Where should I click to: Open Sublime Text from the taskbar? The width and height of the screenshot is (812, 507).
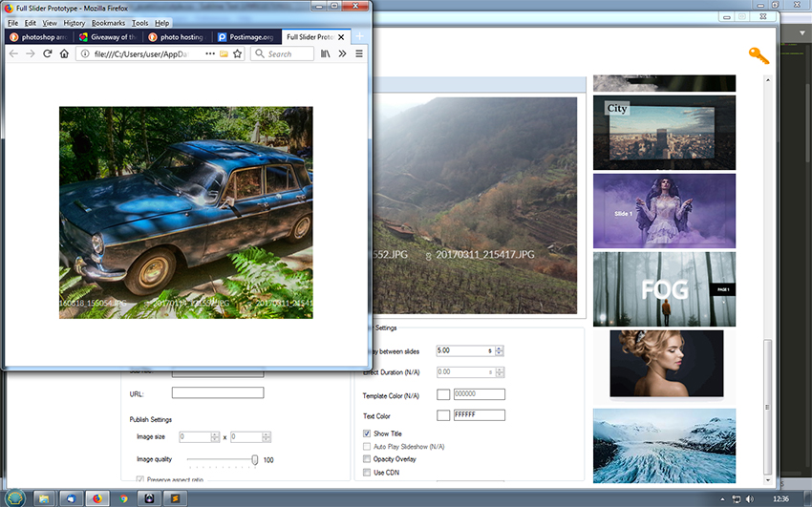175,498
